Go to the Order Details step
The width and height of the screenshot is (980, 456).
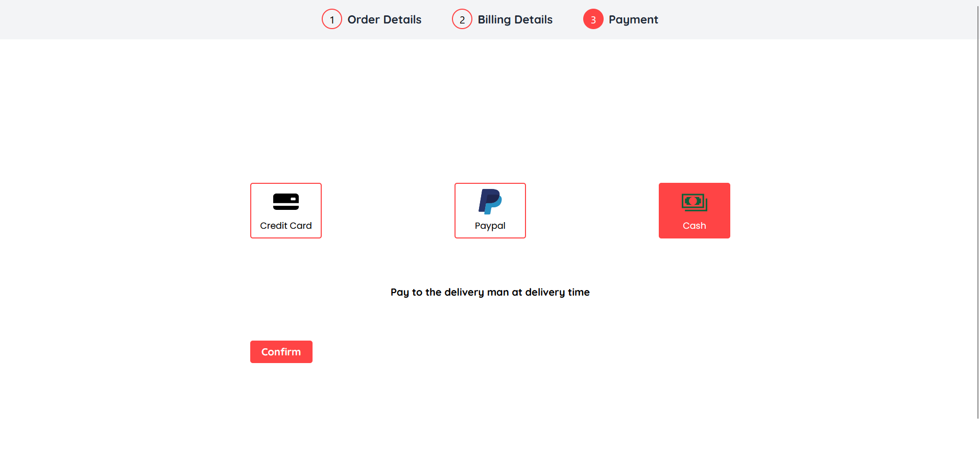[384, 19]
